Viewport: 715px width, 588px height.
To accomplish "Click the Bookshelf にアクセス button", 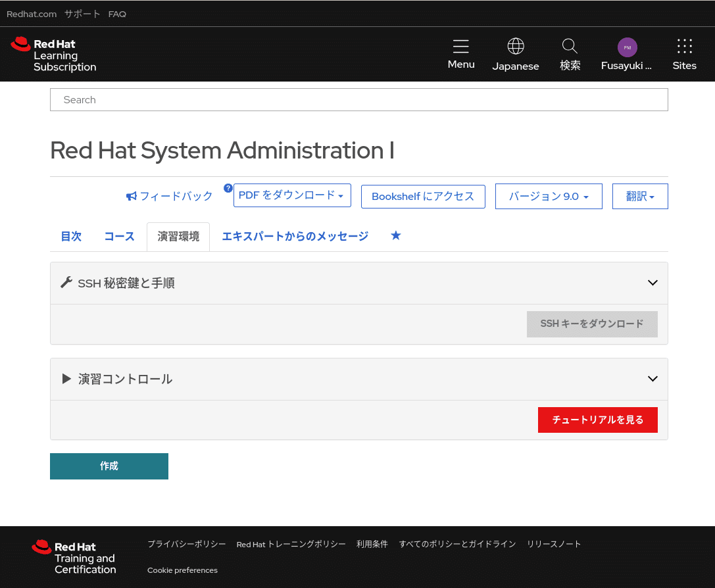I will pyautogui.click(x=423, y=197).
